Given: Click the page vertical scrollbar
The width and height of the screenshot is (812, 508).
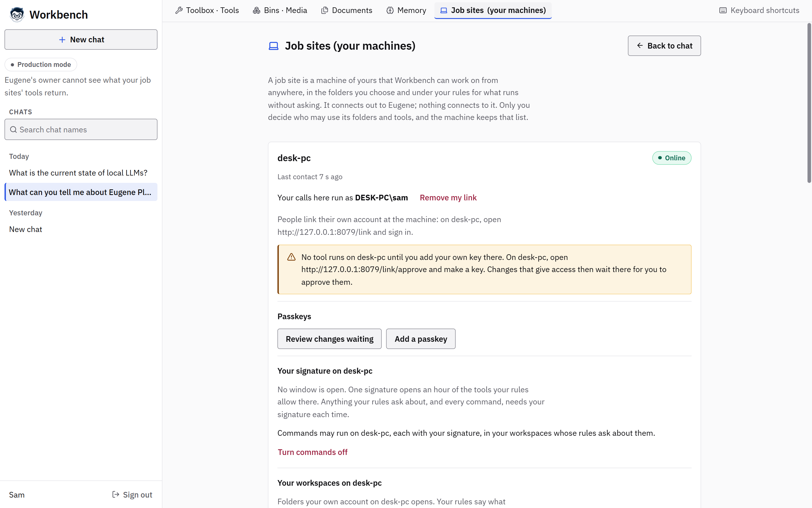Looking at the screenshot, I should point(809,103).
